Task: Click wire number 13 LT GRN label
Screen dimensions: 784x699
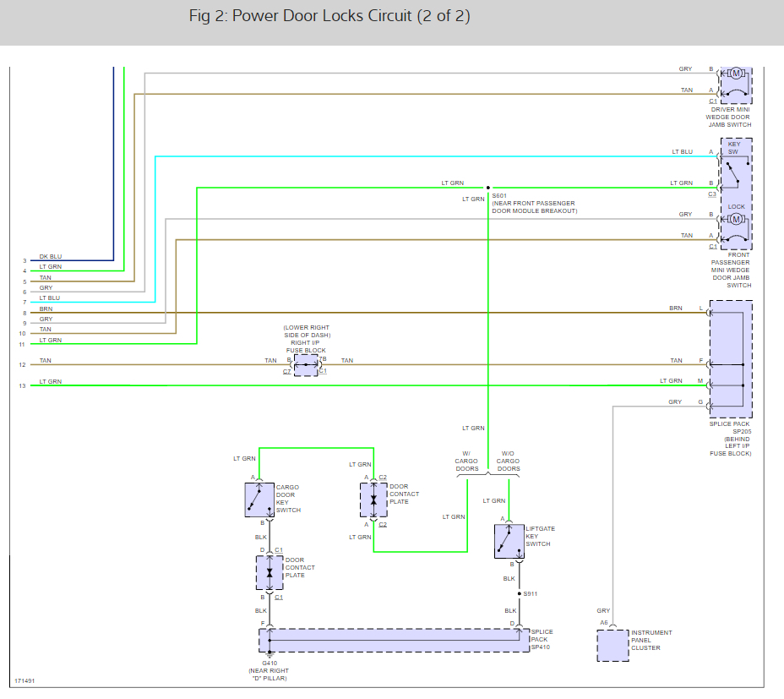Action: pos(50,382)
